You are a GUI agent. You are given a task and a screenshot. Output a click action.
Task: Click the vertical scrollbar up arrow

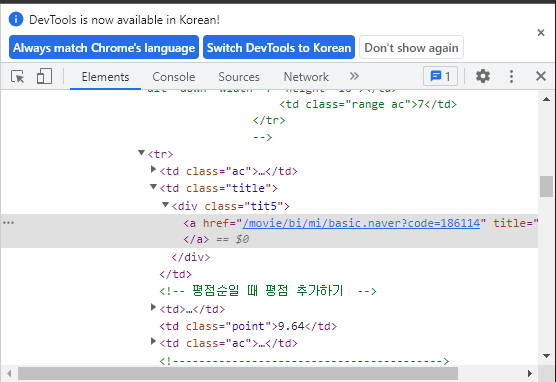click(x=546, y=100)
